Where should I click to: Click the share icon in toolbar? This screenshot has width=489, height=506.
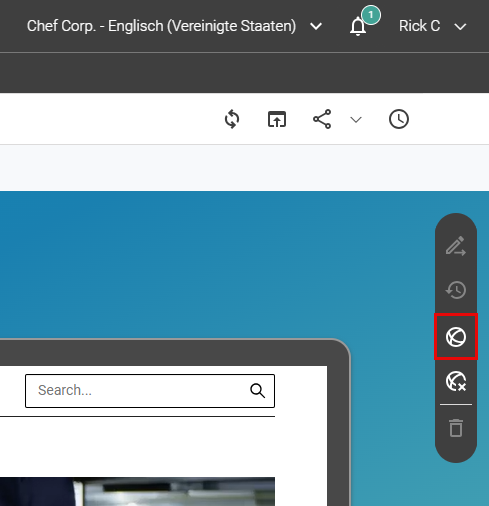tap(322, 119)
